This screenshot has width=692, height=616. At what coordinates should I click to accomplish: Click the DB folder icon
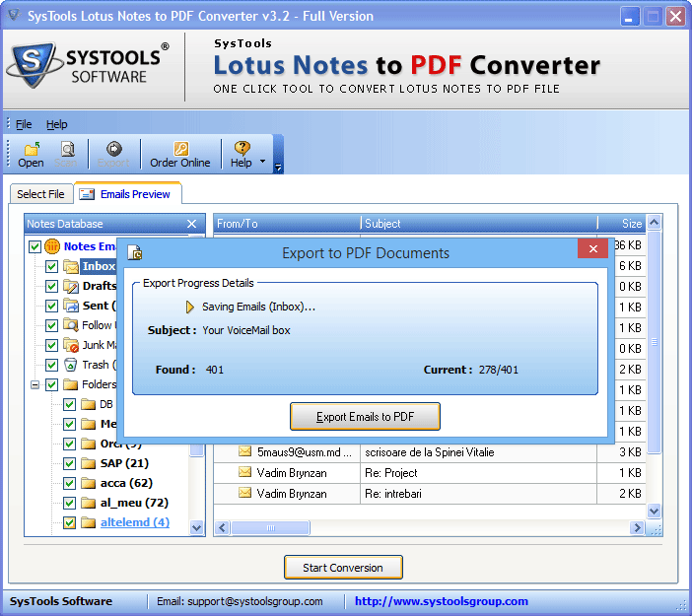click(89, 404)
